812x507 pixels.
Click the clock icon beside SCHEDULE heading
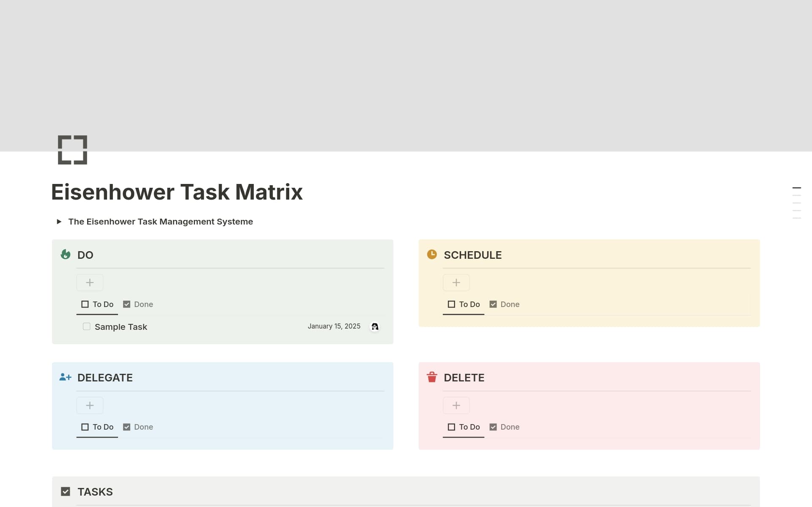(432, 255)
